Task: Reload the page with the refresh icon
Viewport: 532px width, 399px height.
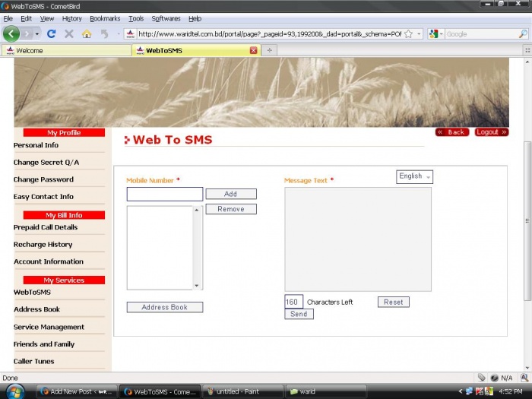Action: (51, 33)
